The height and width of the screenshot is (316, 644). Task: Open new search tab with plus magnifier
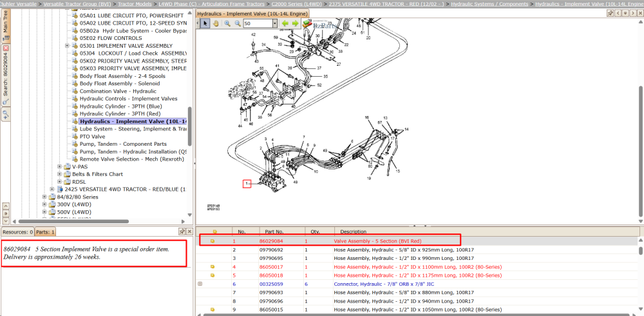6,114
